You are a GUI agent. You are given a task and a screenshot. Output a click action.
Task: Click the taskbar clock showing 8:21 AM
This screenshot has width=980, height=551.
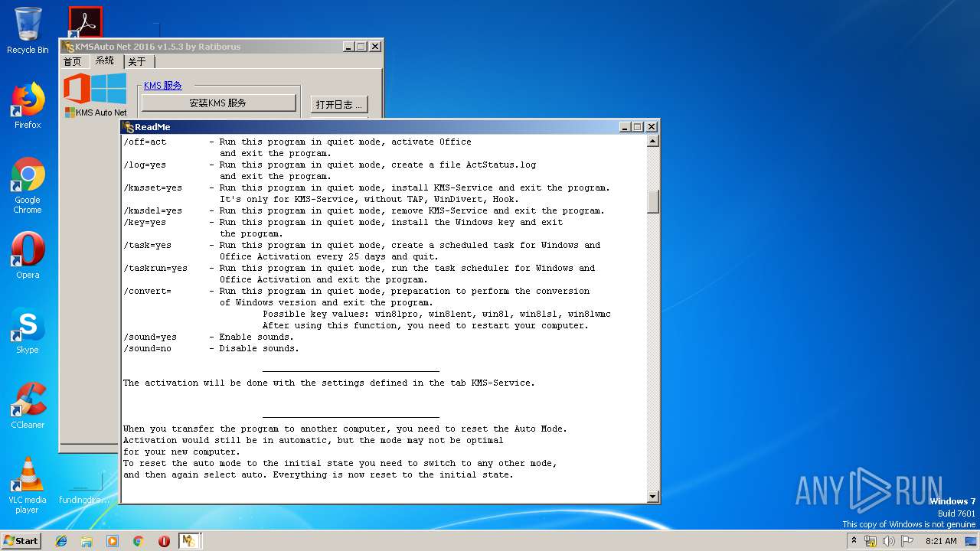tap(941, 541)
